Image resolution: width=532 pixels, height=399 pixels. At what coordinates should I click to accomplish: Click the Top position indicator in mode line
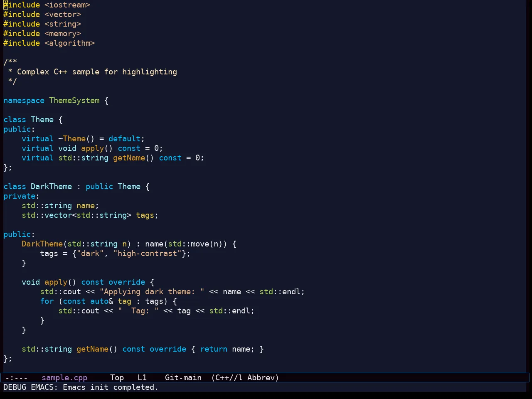(117, 378)
